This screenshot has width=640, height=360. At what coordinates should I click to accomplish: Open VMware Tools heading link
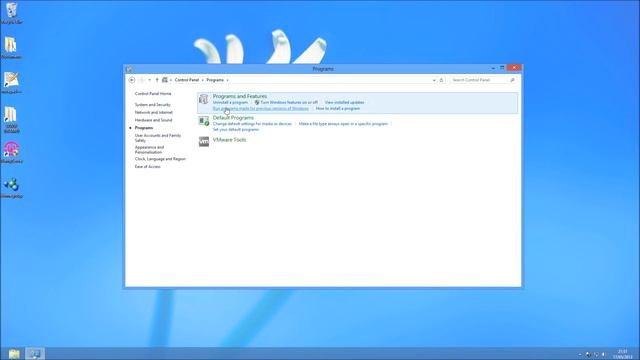point(229,140)
